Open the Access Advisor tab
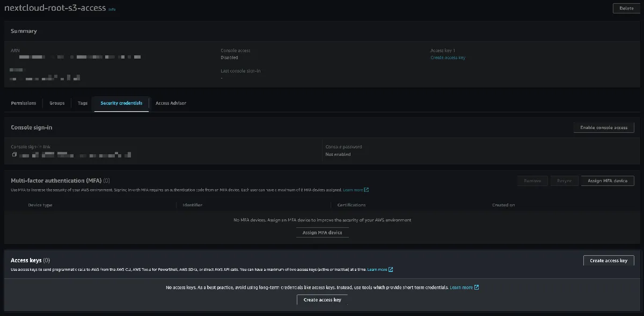Screen dimensions: 644x316 171,103
